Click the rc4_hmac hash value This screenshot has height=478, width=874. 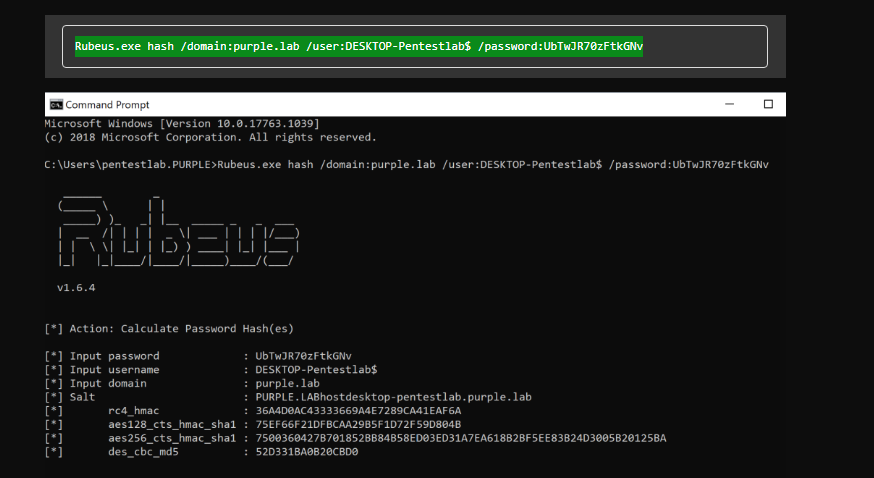tap(358, 411)
